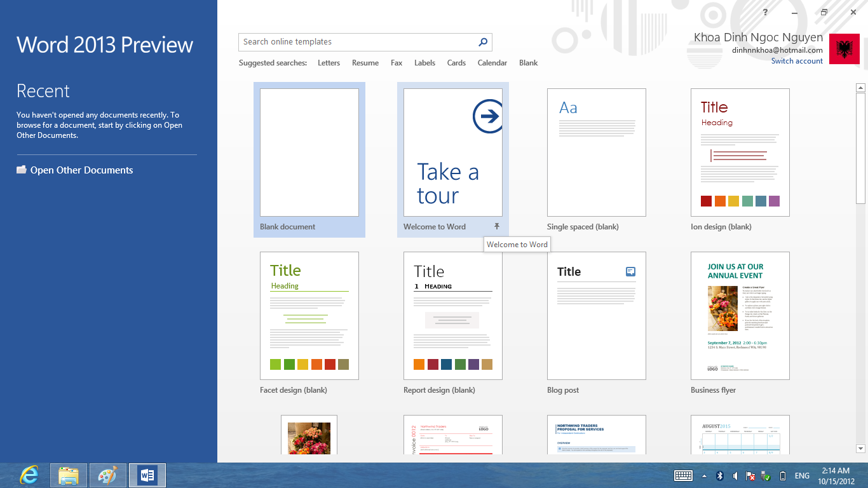Click Switch account link
Image resolution: width=868 pixels, height=488 pixels.
click(797, 61)
